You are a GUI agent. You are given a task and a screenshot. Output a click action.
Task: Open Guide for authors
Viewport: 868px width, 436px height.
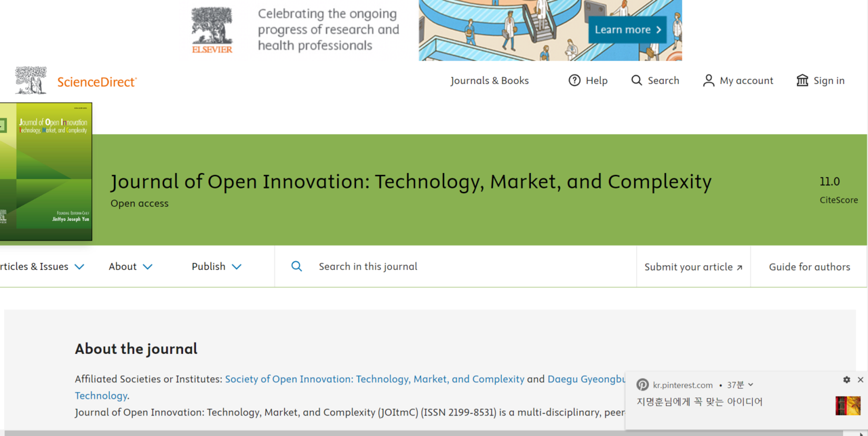click(809, 266)
